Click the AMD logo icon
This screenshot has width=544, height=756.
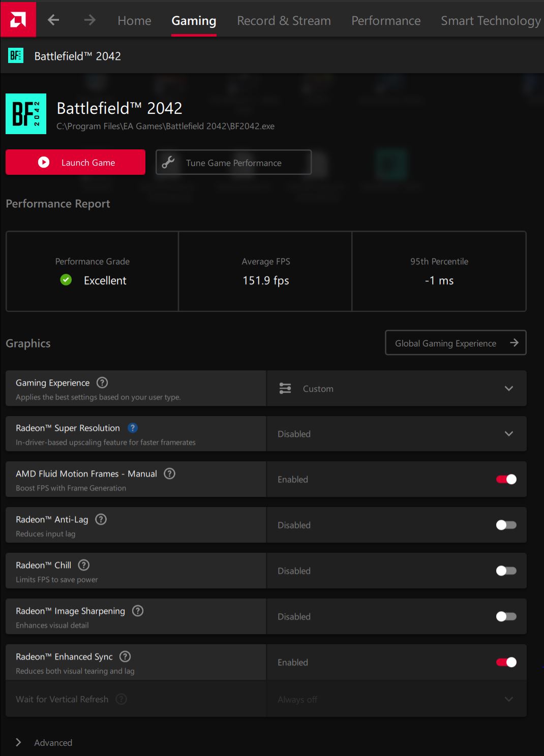[18, 19]
